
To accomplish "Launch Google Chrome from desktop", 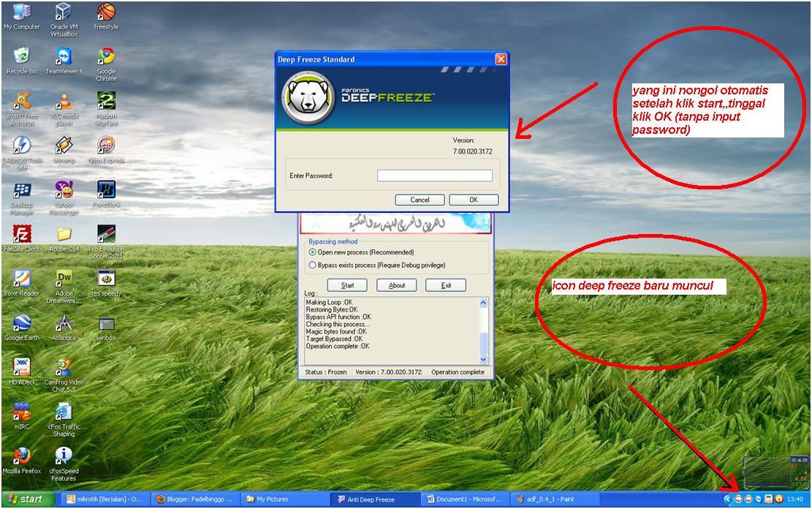I will click(106, 64).
